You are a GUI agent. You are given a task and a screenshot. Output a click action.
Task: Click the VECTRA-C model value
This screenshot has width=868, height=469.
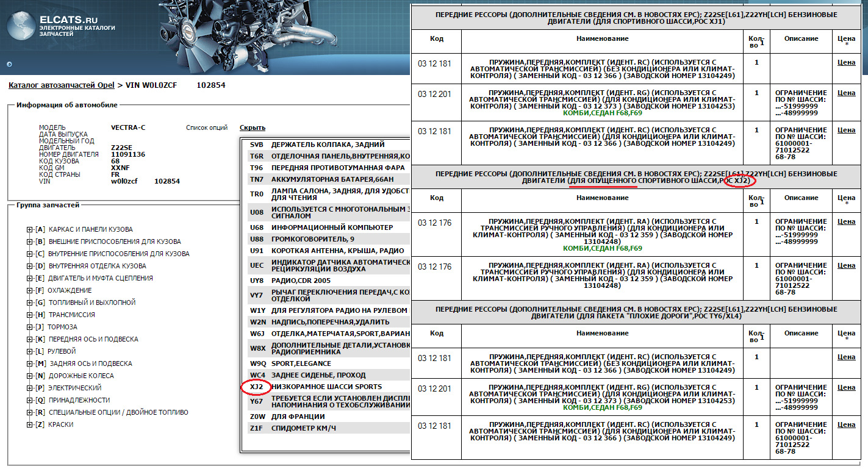point(128,127)
